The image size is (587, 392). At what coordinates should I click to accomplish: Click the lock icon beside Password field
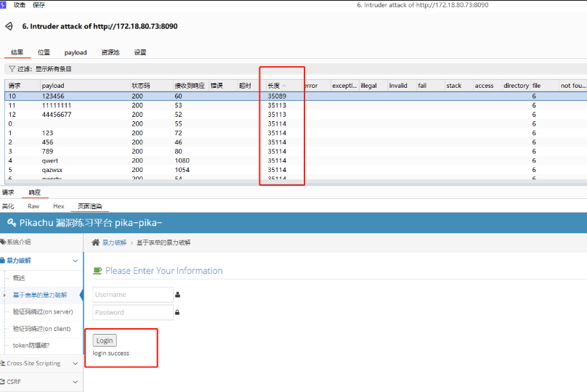[178, 313]
